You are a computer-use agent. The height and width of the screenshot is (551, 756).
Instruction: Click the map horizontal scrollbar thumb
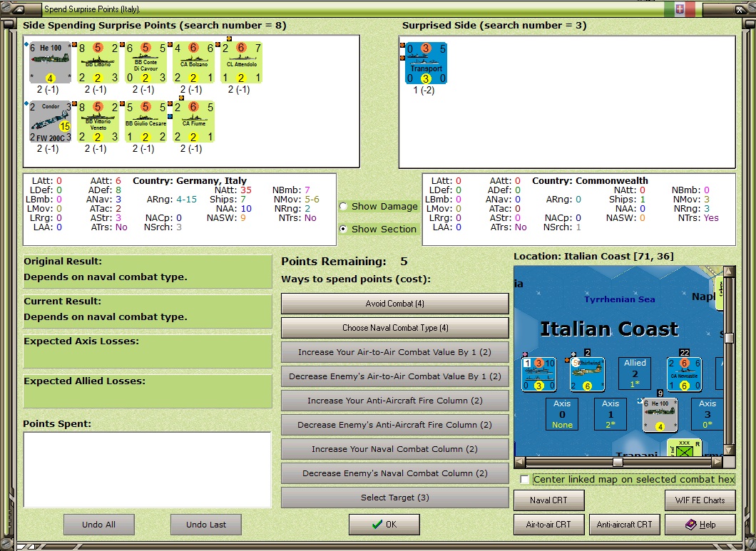point(618,463)
